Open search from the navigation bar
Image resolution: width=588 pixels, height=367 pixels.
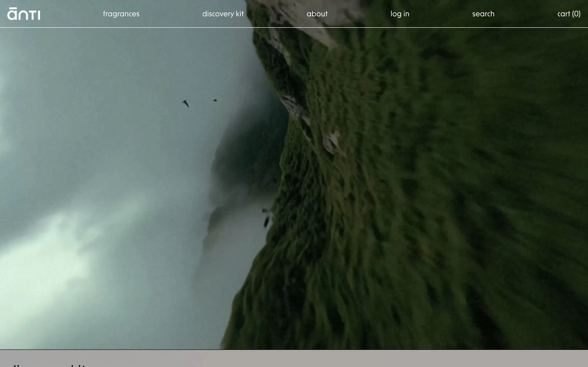click(x=483, y=14)
